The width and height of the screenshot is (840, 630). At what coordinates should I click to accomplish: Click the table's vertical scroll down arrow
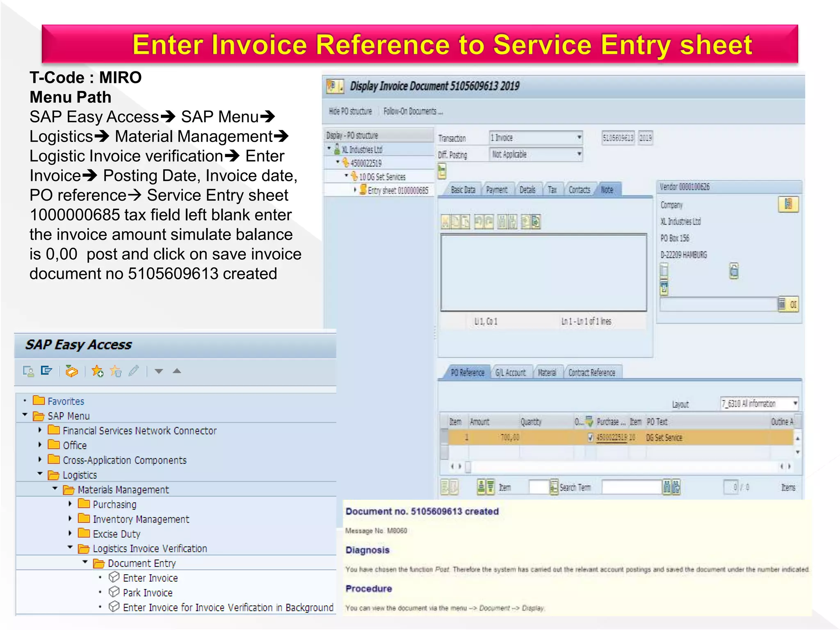pos(797,452)
